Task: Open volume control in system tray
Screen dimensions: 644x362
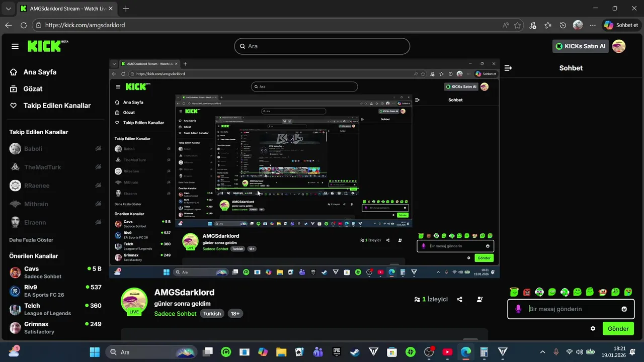Action: coord(580,352)
